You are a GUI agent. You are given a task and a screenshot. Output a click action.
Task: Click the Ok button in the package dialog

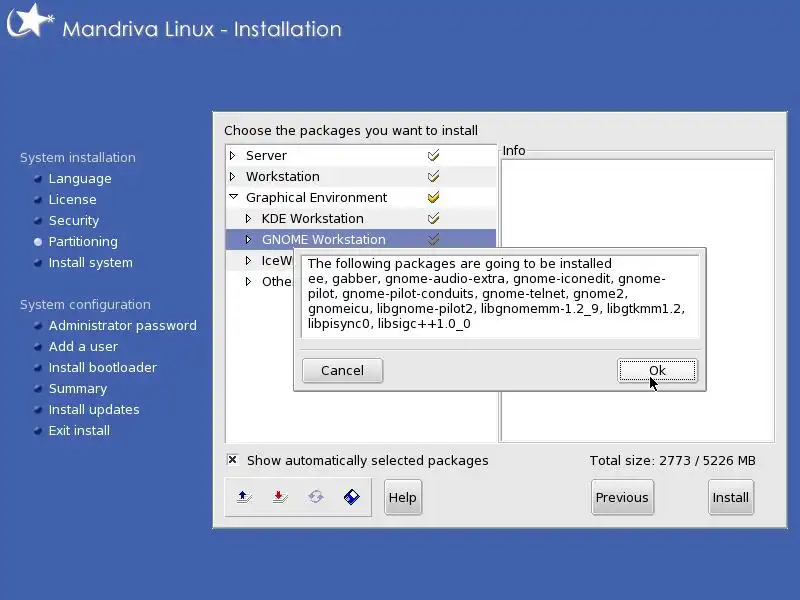point(657,370)
